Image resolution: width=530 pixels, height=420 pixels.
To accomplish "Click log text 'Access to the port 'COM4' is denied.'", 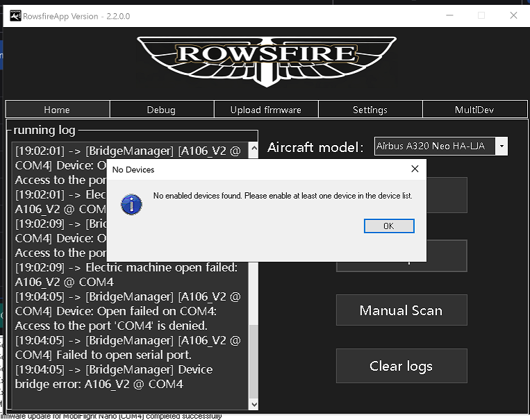I will (111, 326).
